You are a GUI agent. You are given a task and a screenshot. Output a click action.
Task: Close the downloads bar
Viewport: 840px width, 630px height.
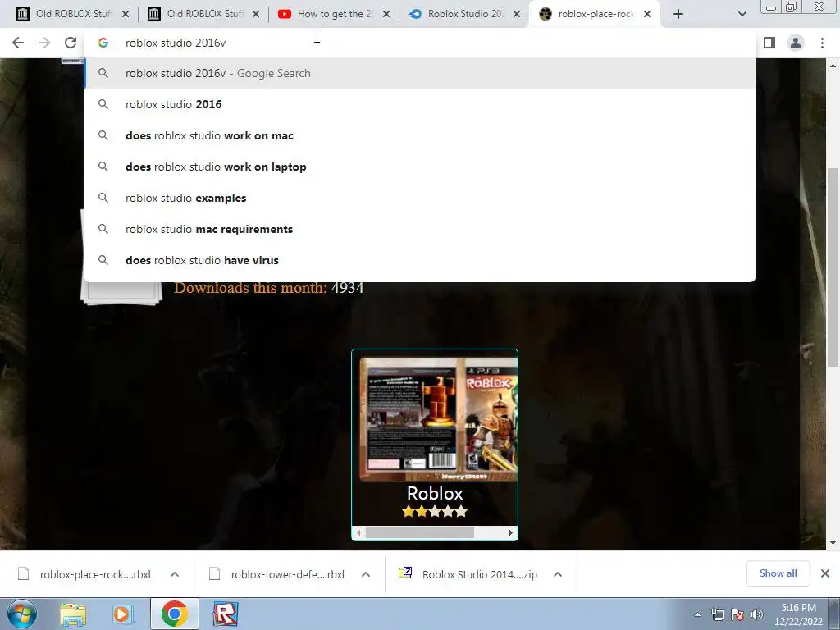click(x=825, y=573)
